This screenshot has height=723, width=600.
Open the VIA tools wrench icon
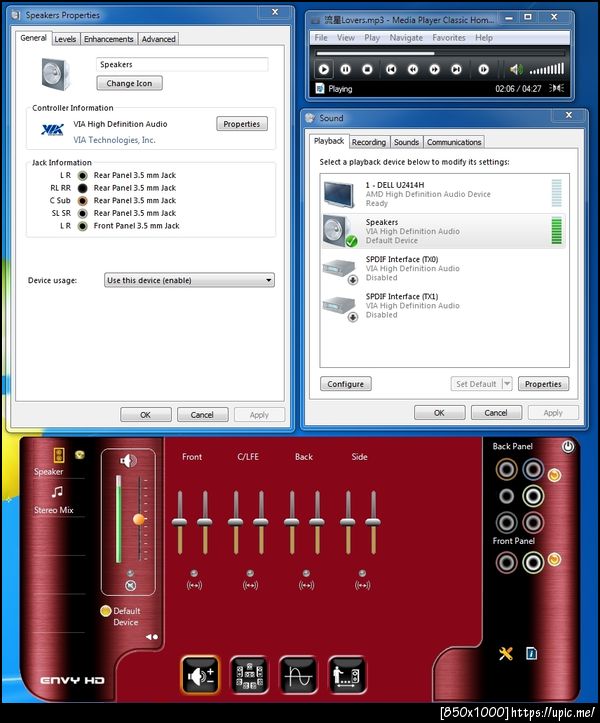[x=506, y=653]
